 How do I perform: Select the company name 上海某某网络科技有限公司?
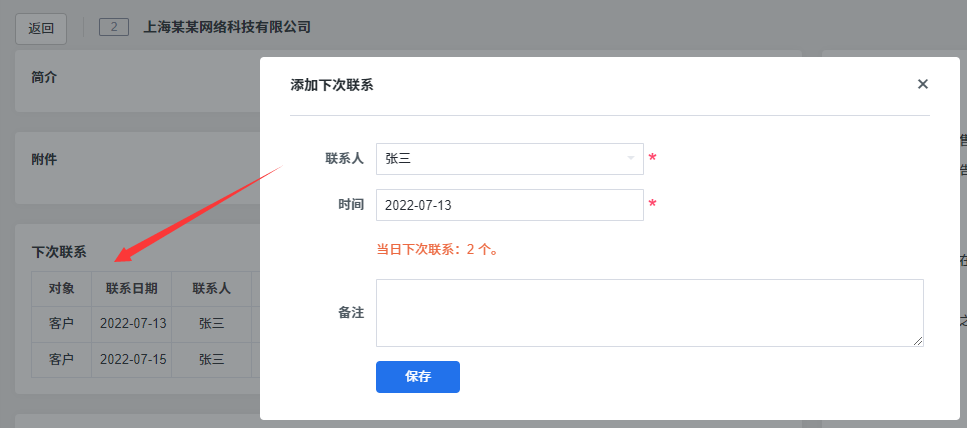[227, 27]
